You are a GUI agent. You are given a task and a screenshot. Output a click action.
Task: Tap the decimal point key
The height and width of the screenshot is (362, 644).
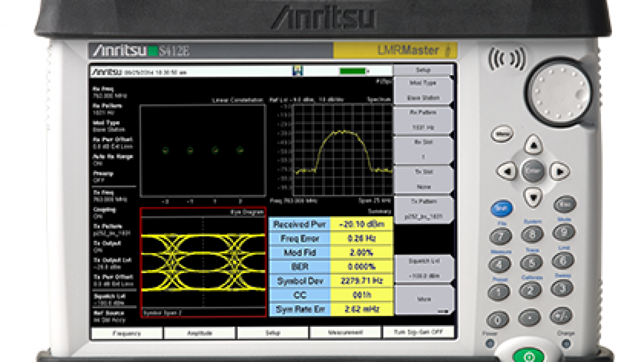(530, 318)
